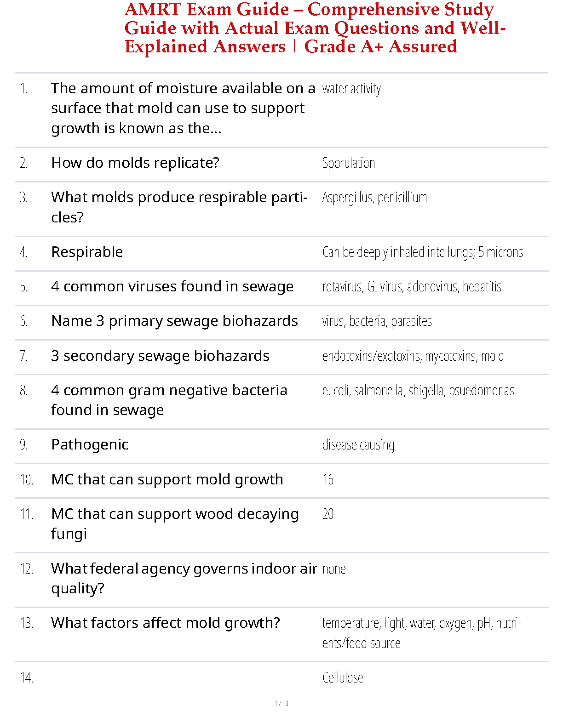Click the answer about 5 microns
The height and width of the screenshot is (728, 563).
pyautogui.click(x=422, y=252)
